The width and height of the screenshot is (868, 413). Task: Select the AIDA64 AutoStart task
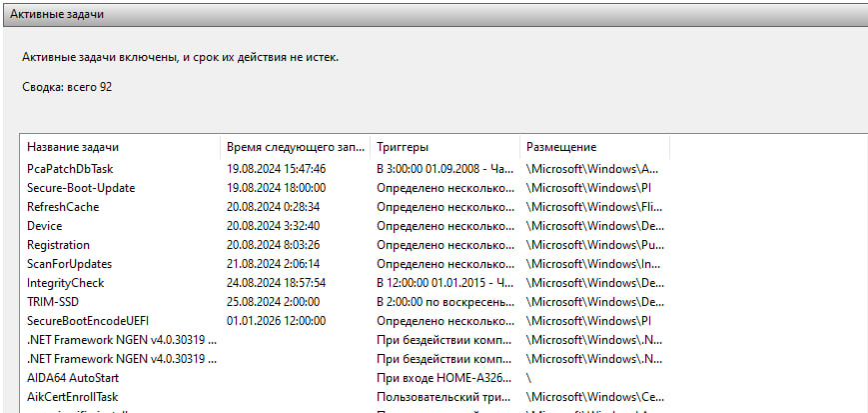tap(73, 378)
